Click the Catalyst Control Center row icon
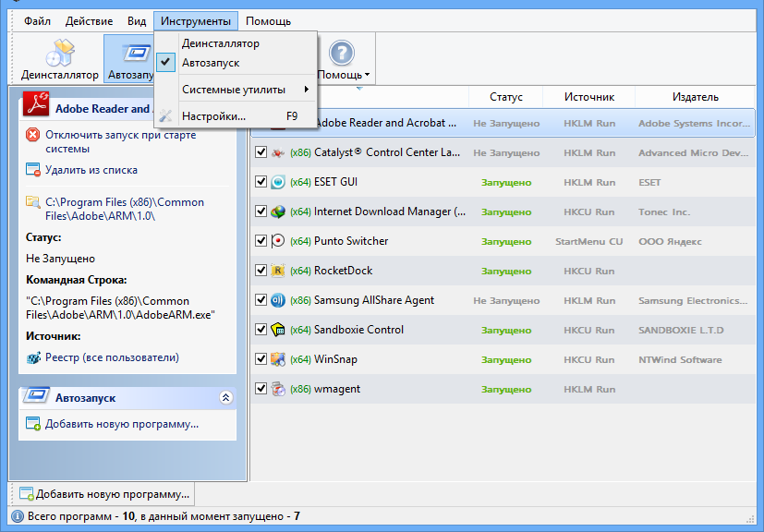 click(x=278, y=152)
